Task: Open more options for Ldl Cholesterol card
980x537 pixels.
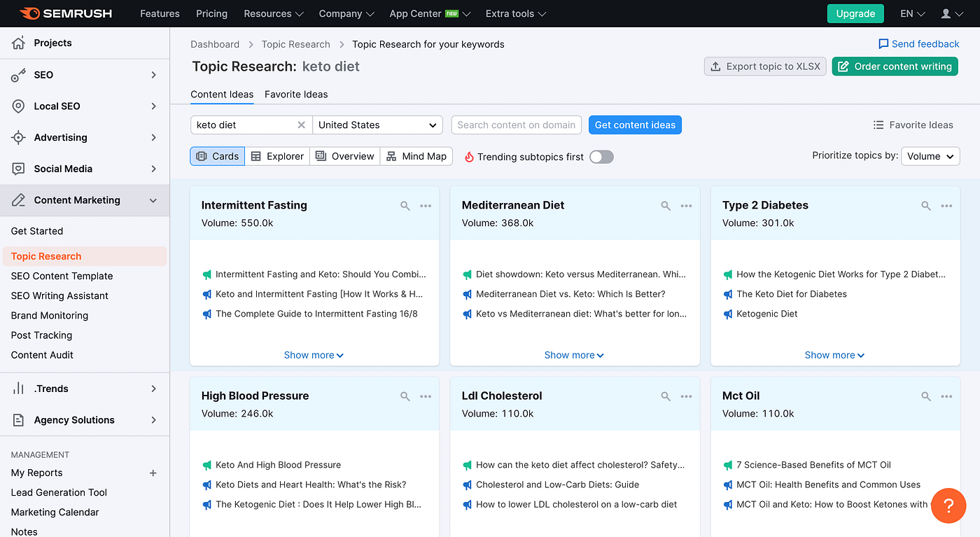Action: [686, 396]
